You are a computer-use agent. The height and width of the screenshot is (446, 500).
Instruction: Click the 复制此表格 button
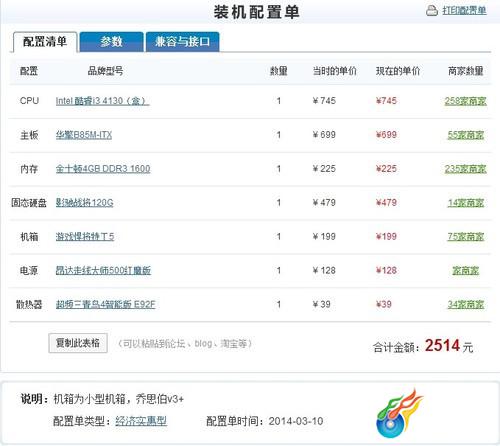[78, 343]
